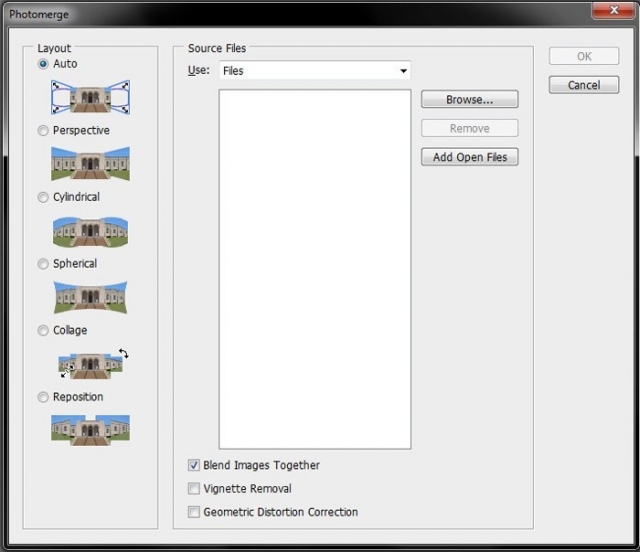Click the Perspective layout preview image
The width and height of the screenshot is (640, 552).
[90, 163]
